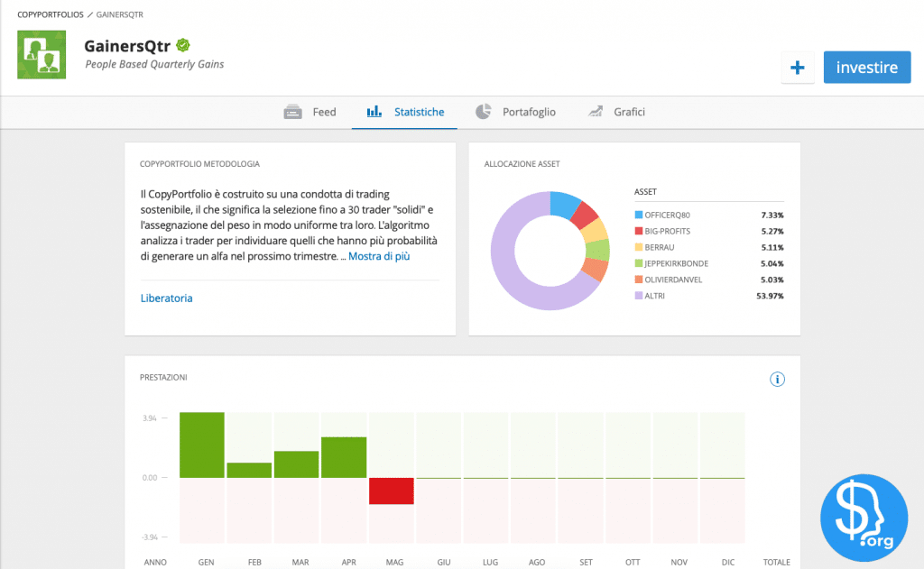Click the red donut chart segment
The height and width of the screenshot is (569, 924).
pos(585,215)
